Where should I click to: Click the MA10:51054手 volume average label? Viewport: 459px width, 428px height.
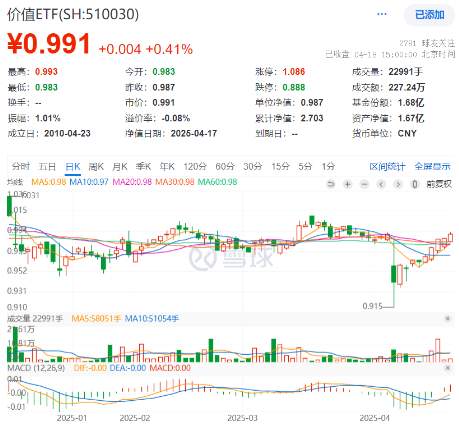152,319
